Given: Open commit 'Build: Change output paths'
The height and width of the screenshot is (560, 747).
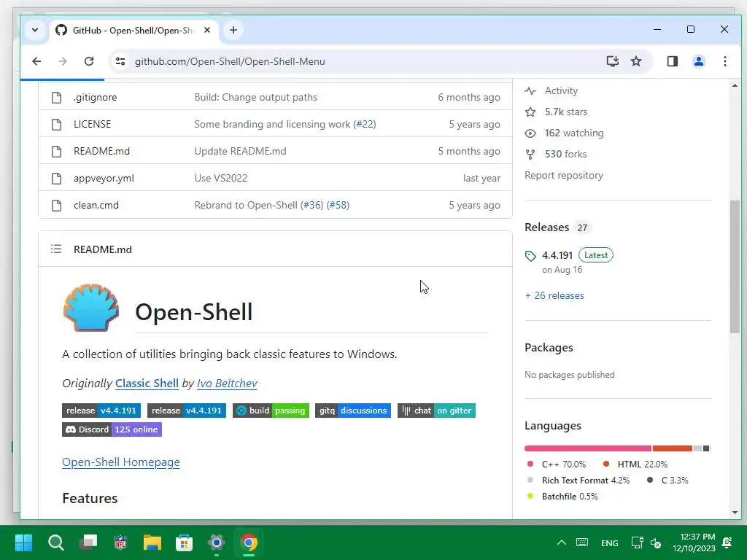Looking at the screenshot, I should click(256, 97).
